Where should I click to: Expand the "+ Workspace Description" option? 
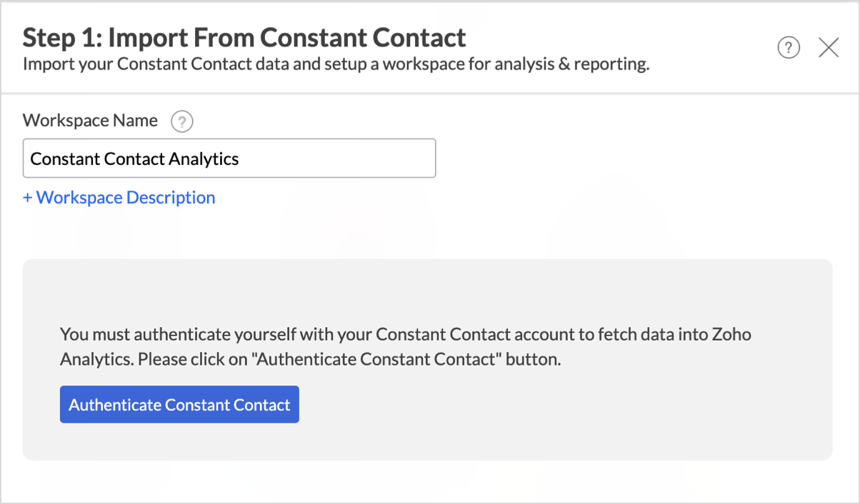coord(119,198)
